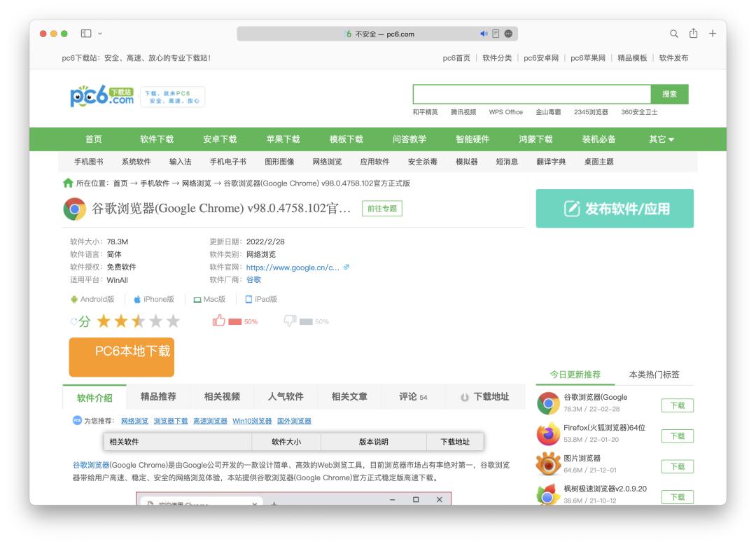The image size is (756, 544).
Task: Mute the tab audio speaker icon
Action: (484, 34)
